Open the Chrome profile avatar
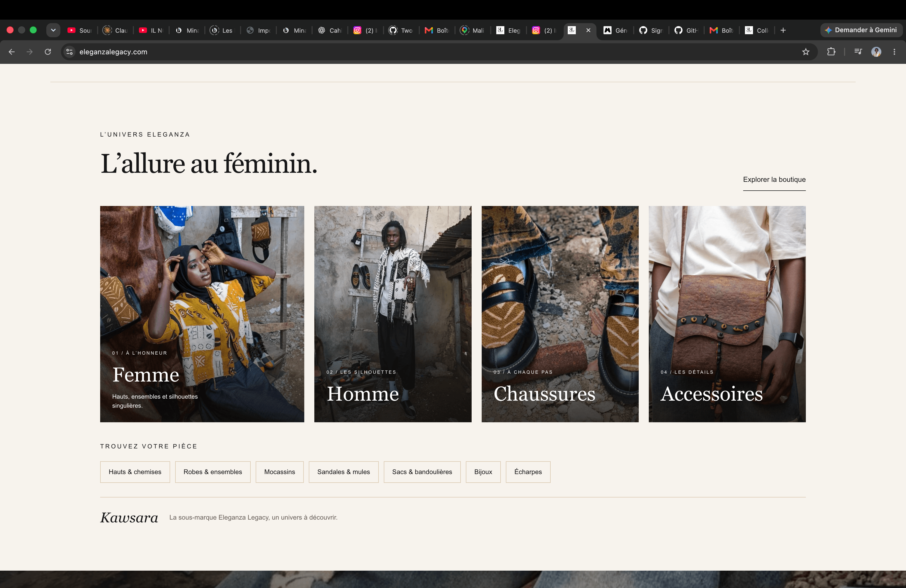This screenshot has width=906, height=588. (x=876, y=52)
